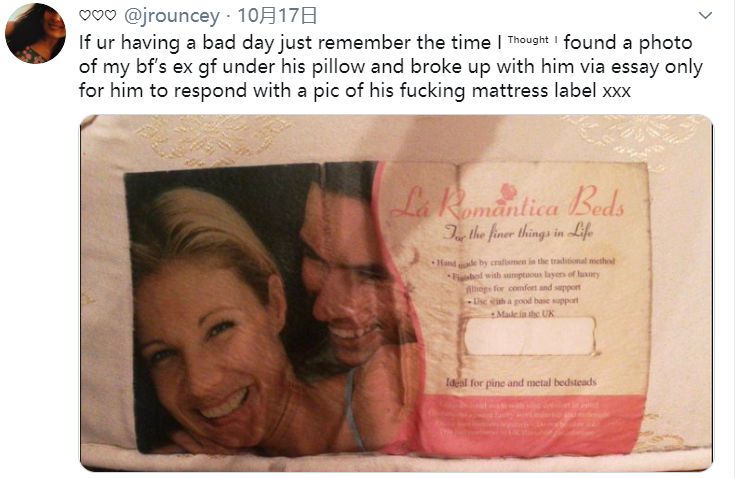Viewport: 736px width, 478px height.
Task: Click 'Ideal for pine and metal bedsteads'
Action: 521,382
